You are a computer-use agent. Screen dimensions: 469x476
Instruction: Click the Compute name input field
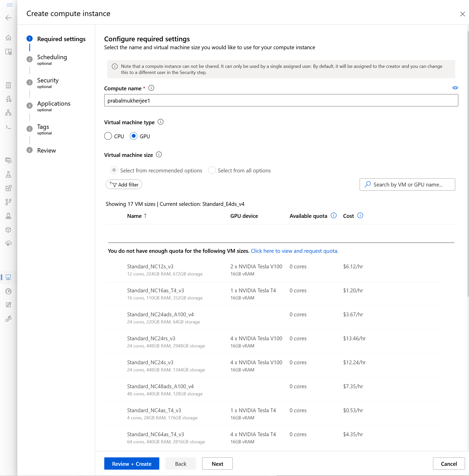coord(281,101)
